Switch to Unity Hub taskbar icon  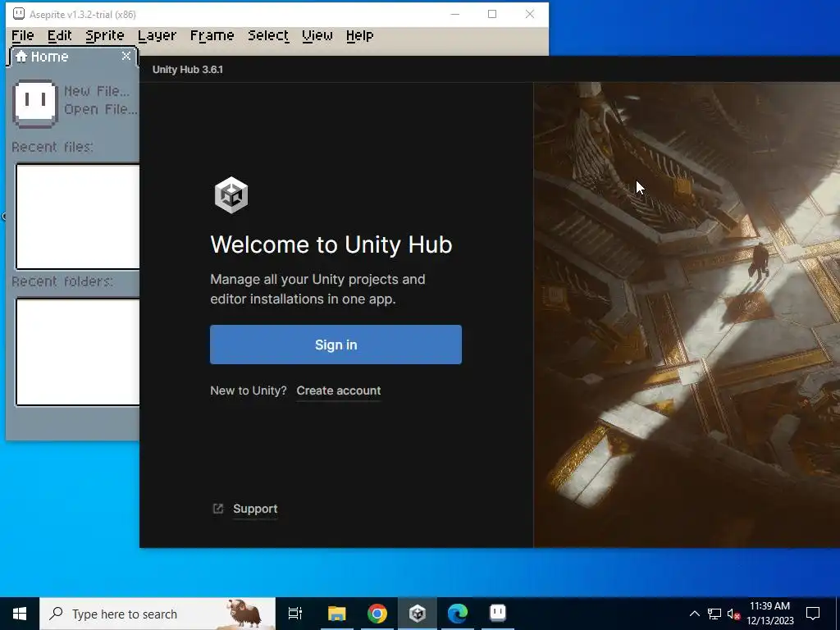pos(418,614)
